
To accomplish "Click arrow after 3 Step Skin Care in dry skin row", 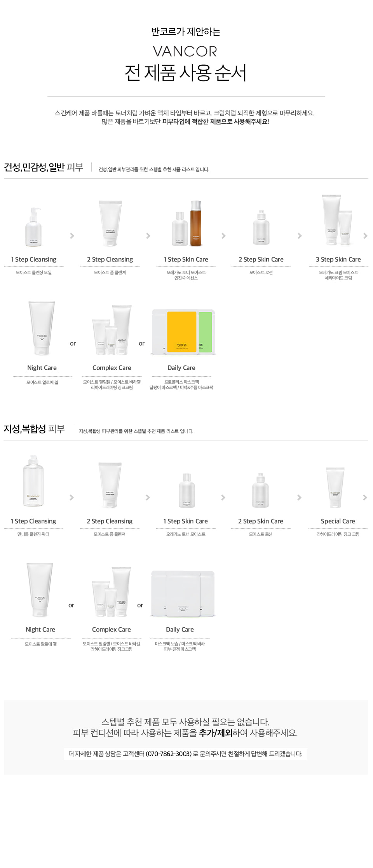I will [x=365, y=236].
